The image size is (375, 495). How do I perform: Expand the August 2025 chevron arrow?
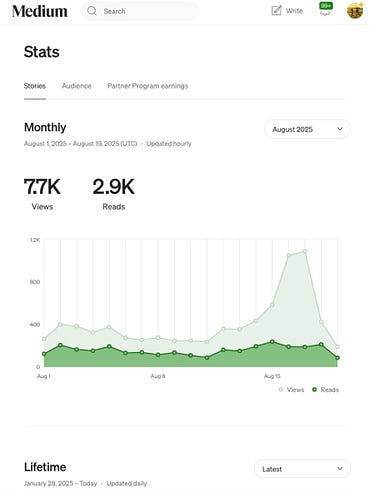(340, 129)
